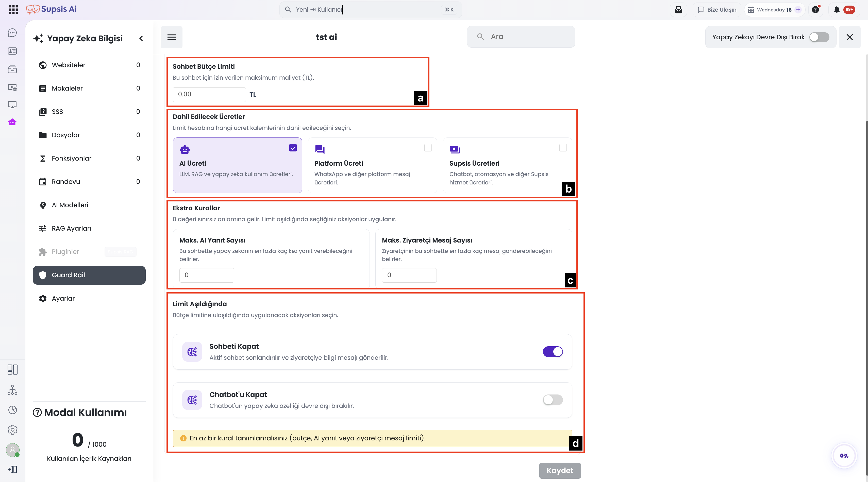Click the 'Limit Aşıldığında' heading

[x=199, y=304]
